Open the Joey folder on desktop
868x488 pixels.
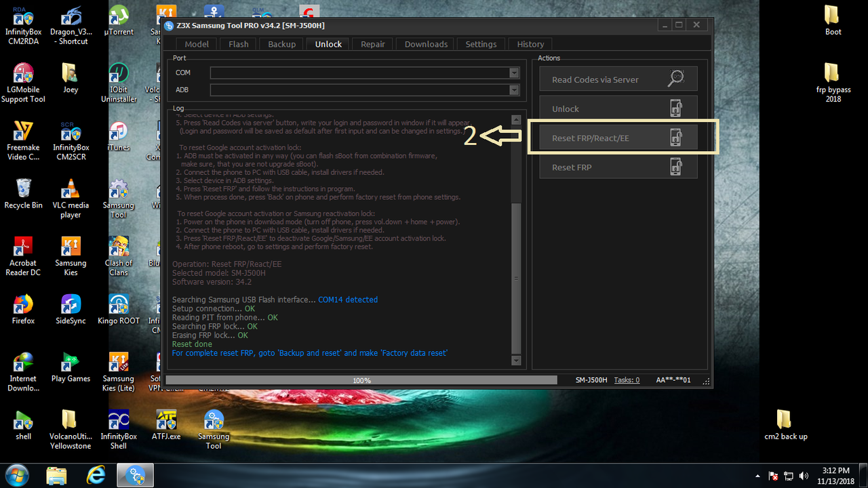71,78
